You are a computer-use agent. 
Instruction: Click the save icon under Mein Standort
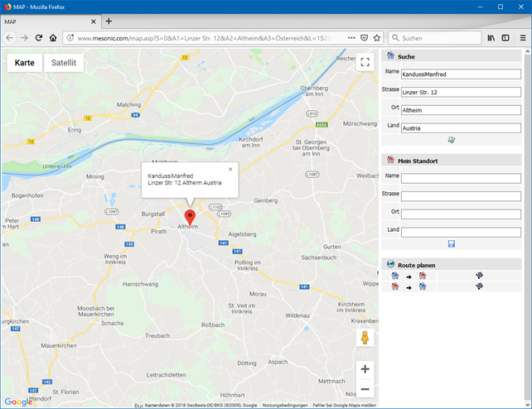tap(451, 243)
